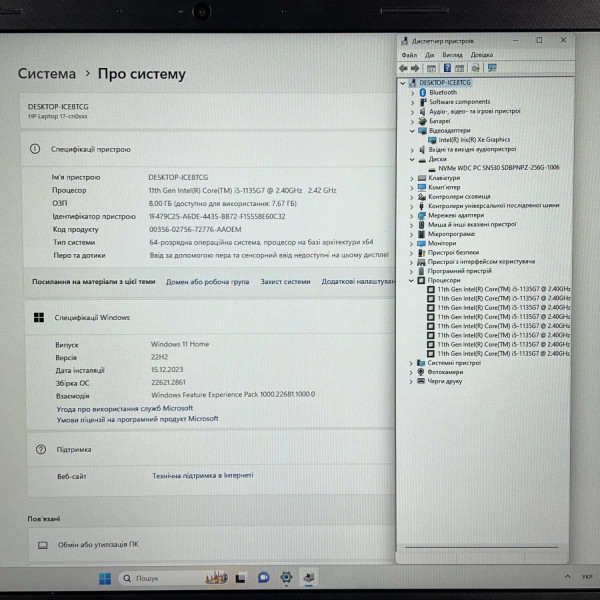Click the Forward arrow in Device Manager toolbar
The height and width of the screenshot is (600, 600).
[415, 68]
